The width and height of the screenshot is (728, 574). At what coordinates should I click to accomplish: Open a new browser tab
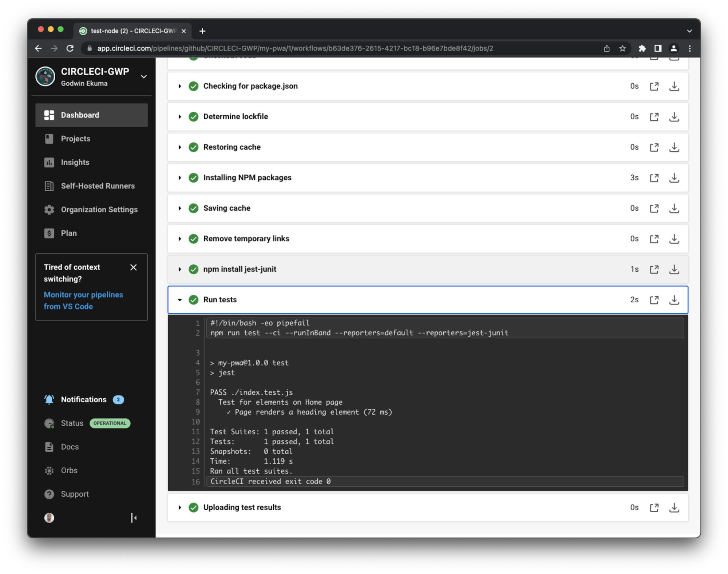(202, 31)
